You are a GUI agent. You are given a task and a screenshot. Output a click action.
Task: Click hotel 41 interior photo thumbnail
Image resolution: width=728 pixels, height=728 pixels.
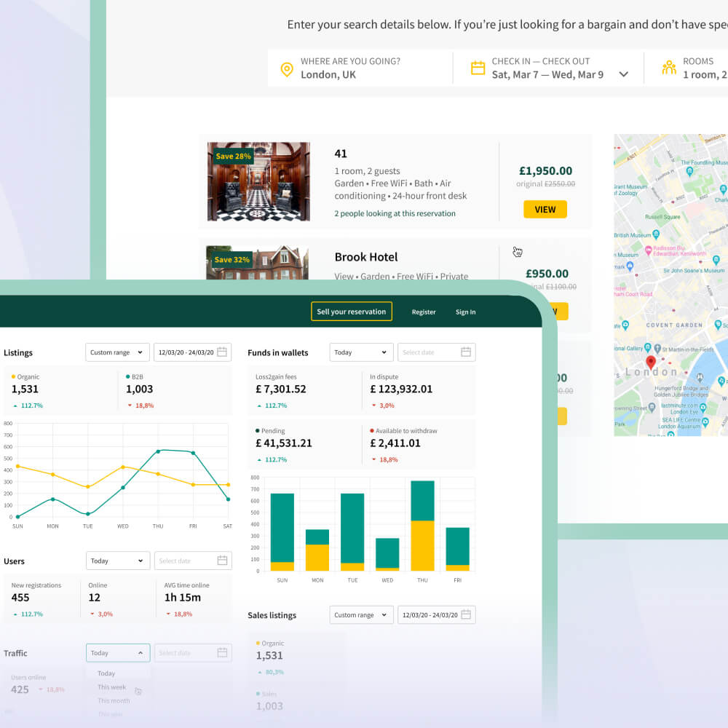click(x=258, y=181)
